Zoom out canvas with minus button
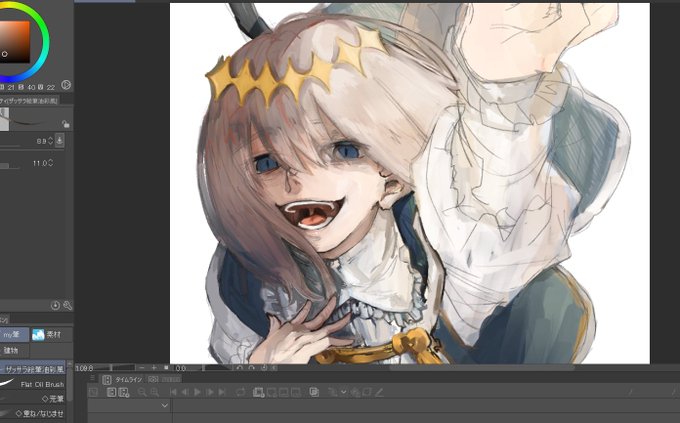This screenshot has width=680, height=423. tap(142, 368)
